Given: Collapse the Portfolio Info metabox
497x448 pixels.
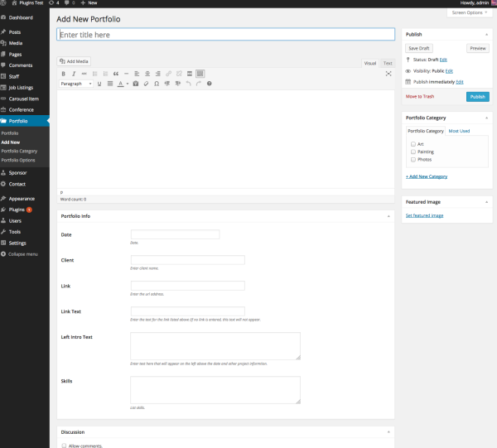Looking at the screenshot, I should pyautogui.click(x=388, y=216).
